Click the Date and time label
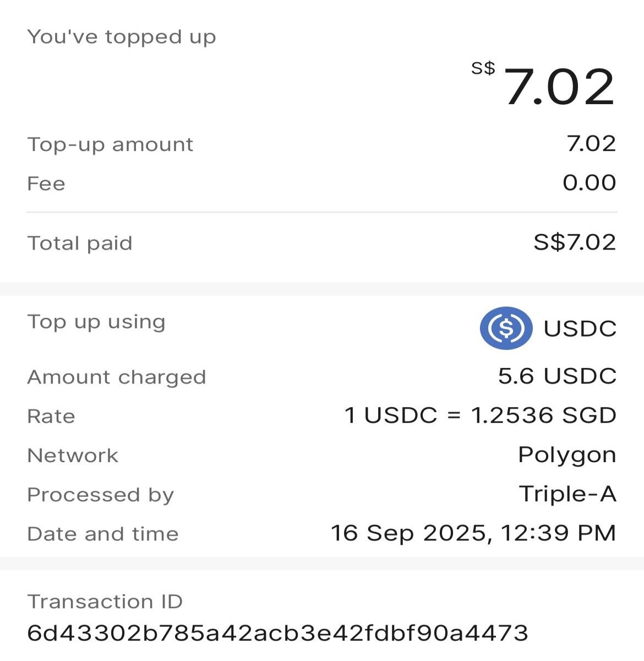 click(103, 534)
